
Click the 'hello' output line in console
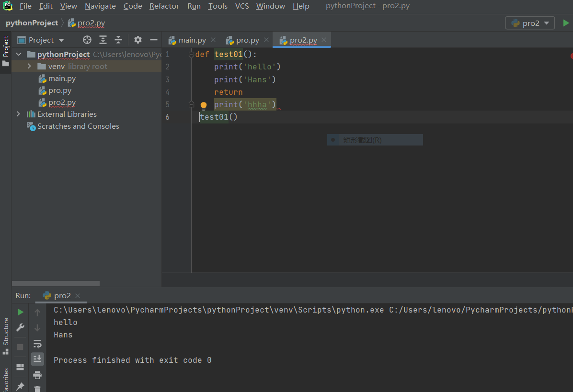(x=66, y=322)
